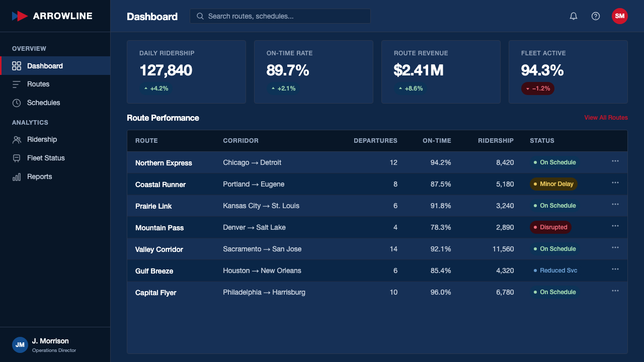Click View All Routes link
644x362 pixels.
coord(606,118)
